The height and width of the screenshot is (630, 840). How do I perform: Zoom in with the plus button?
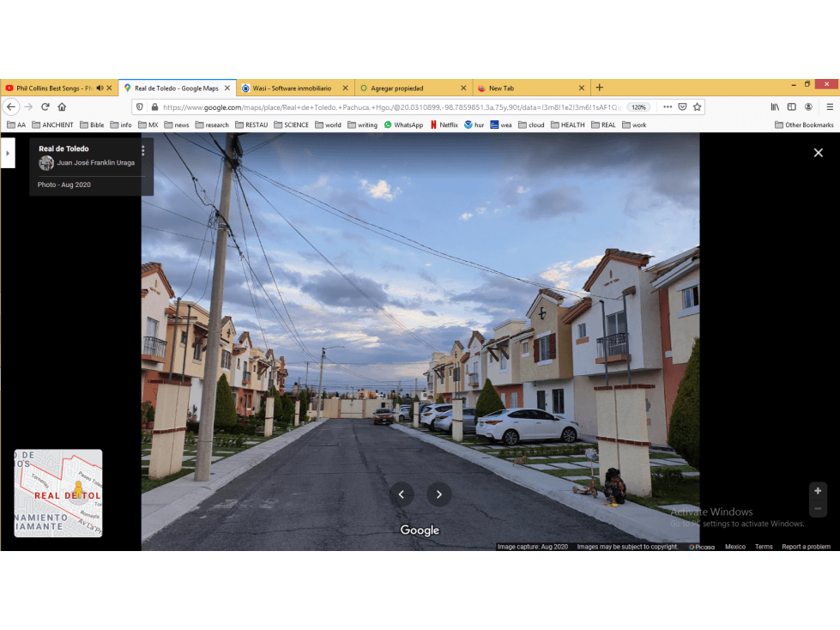point(818,491)
